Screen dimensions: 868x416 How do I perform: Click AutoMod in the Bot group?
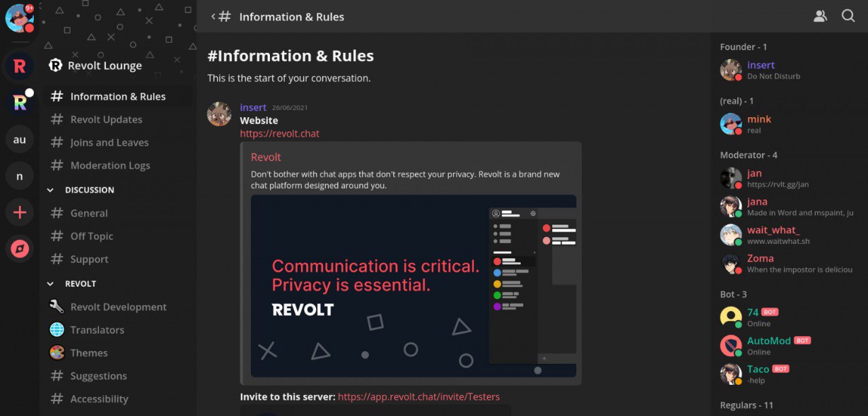coord(769,341)
